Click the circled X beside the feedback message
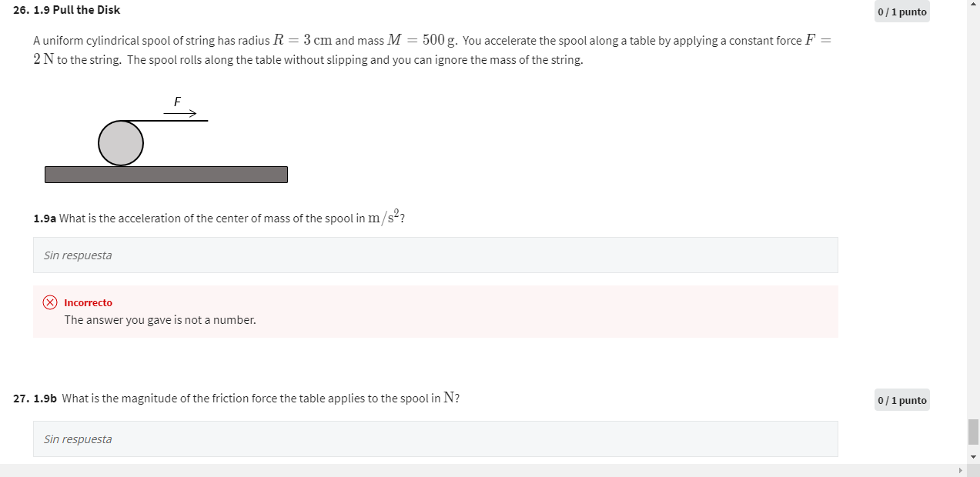The width and height of the screenshot is (980, 477). coord(49,302)
